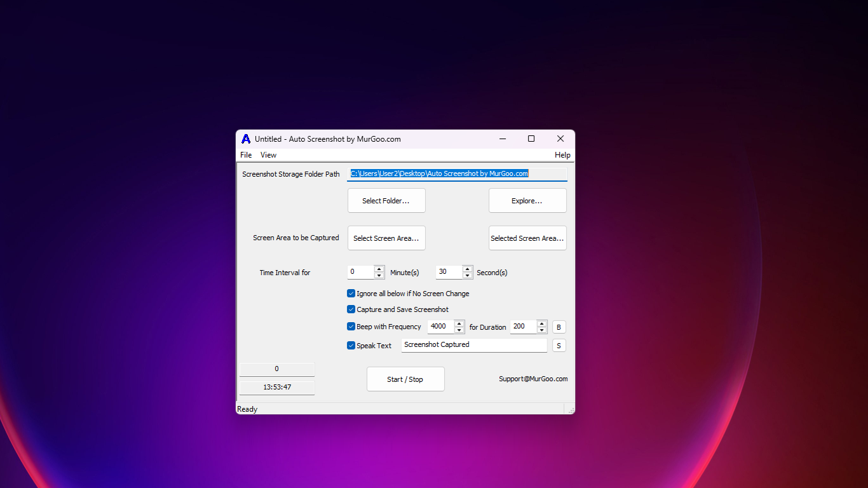View the Selected Screen Area

[x=527, y=238]
